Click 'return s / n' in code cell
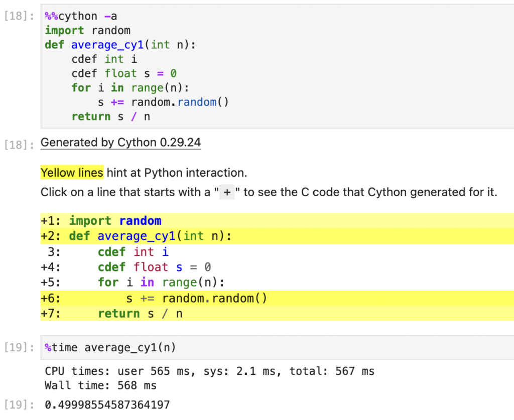The width and height of the screenshot is (514, 420). coord(111,116)
